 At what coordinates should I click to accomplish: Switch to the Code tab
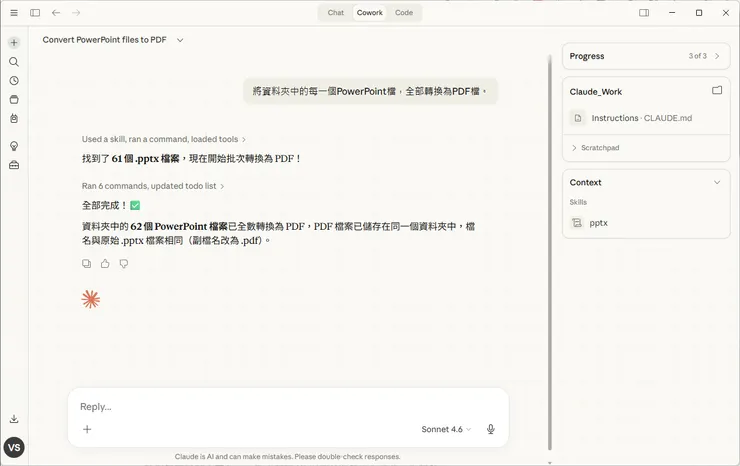point(404,13)
